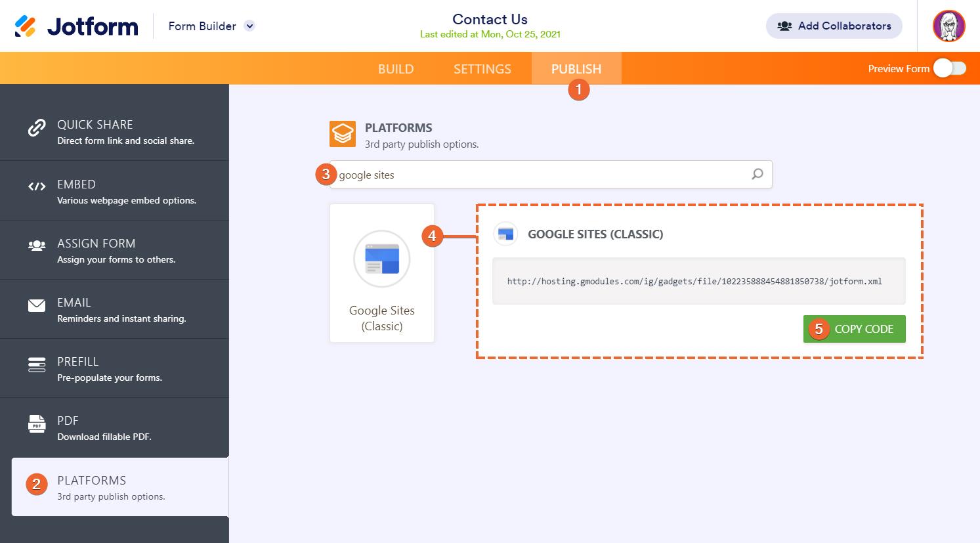This screenshot has height=543, width=980.
Task: Click the Embed code brackets icon
Action: pos(37,186)
